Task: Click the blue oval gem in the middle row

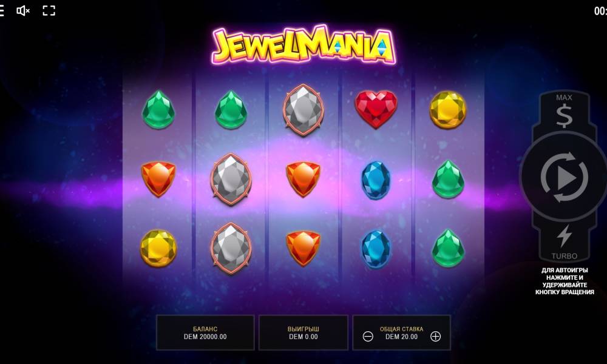Action: [376, 180]
